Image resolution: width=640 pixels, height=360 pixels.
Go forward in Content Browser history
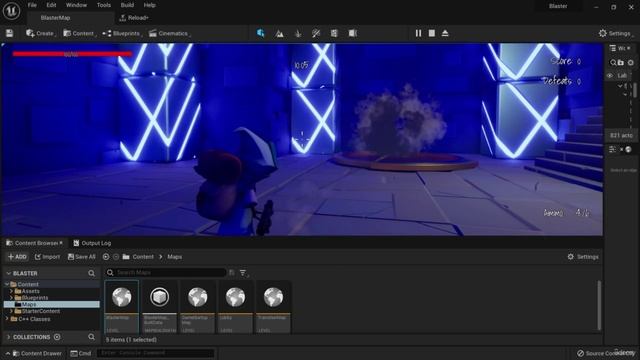116,257
